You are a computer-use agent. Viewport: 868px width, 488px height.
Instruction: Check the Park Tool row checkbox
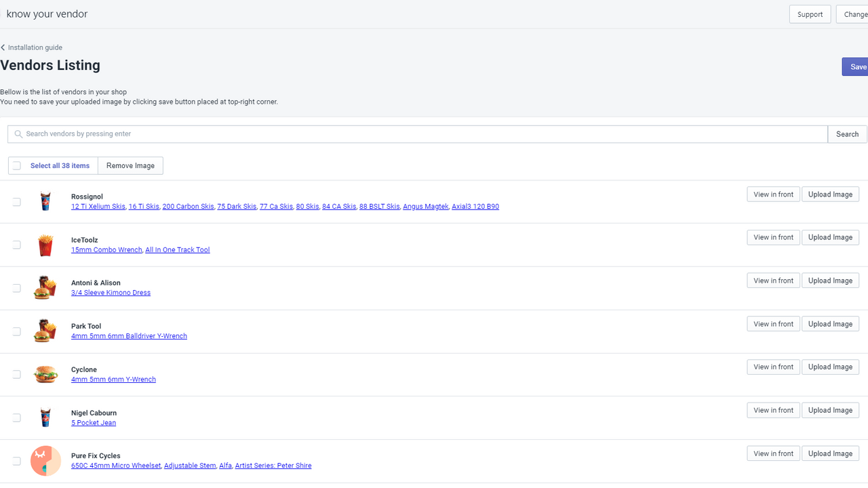pos(17,331)
